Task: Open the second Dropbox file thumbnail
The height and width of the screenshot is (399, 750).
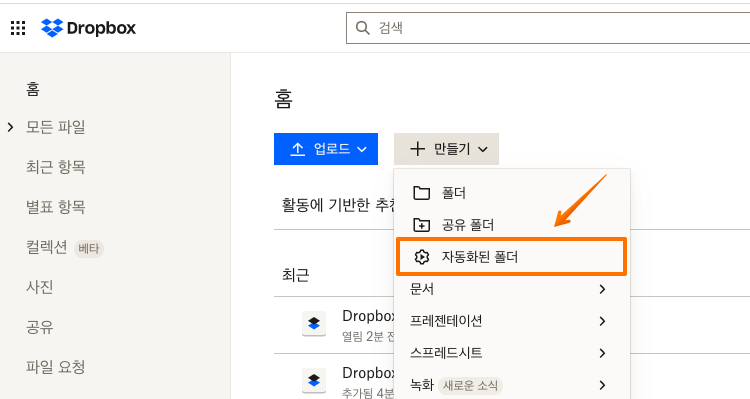Action: coord(314,380)
